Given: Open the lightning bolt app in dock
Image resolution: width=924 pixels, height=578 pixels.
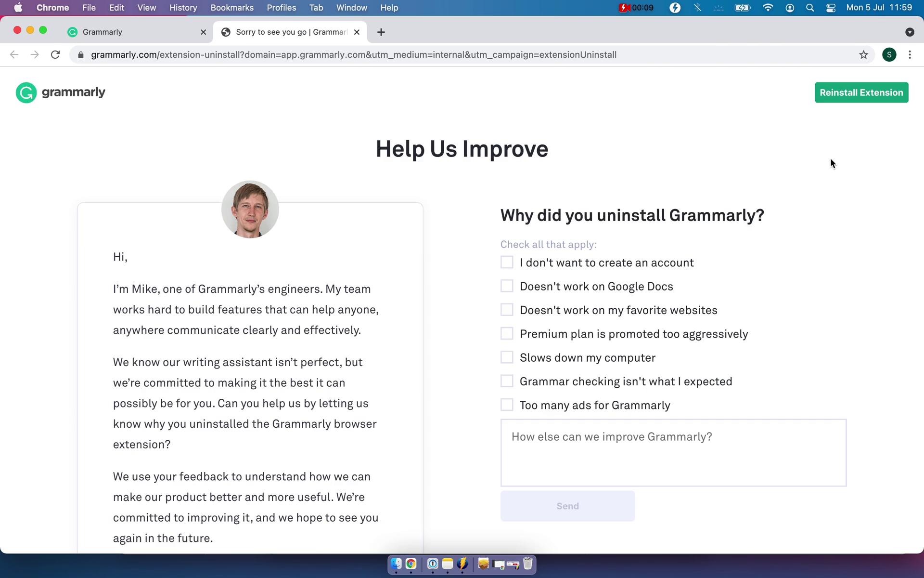Looking at the screenshot, I should pos(462,564).
